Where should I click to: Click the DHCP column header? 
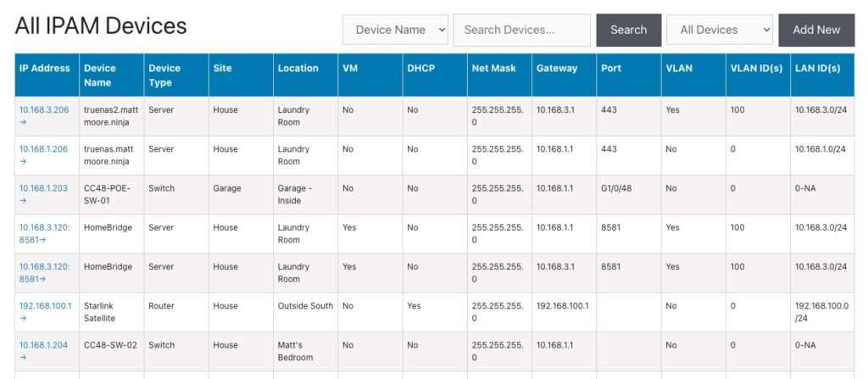tap(420, 68)
